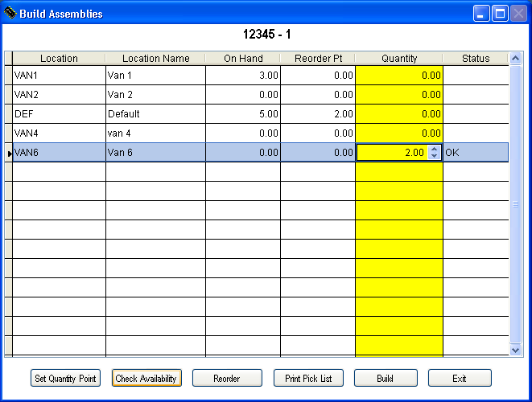Increase quantity with spinner up arrow
This screenshot has height=402, width=532.
click(x=435, y=148)
